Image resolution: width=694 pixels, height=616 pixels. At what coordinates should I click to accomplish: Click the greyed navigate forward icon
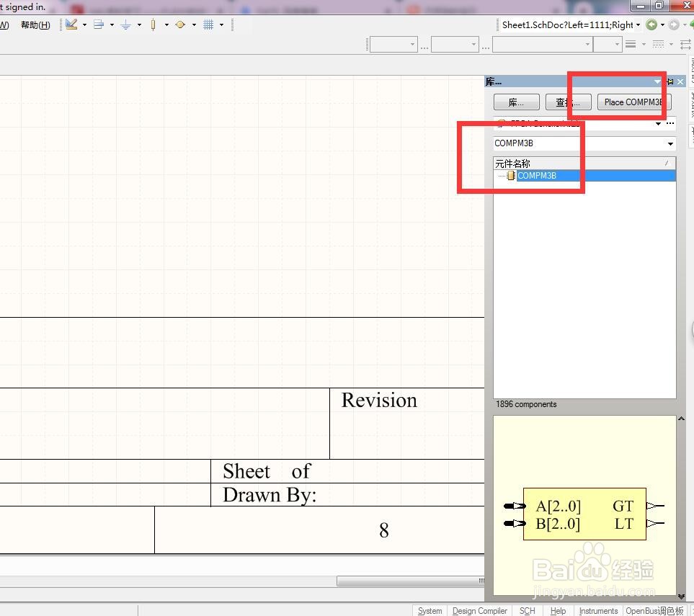[674, 24]
